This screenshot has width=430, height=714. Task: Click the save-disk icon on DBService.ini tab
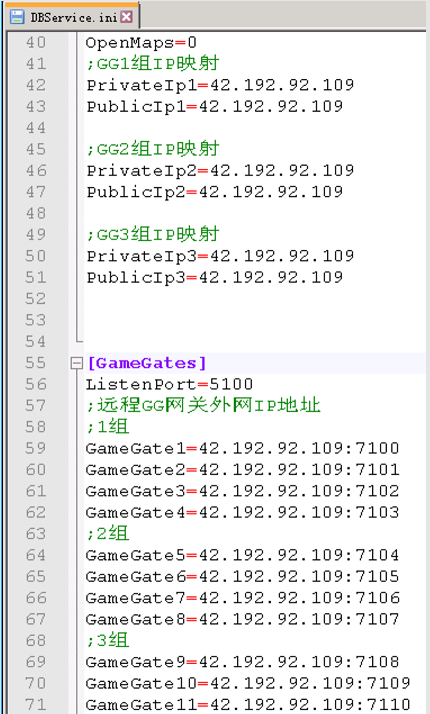click(x=17, y=17)
